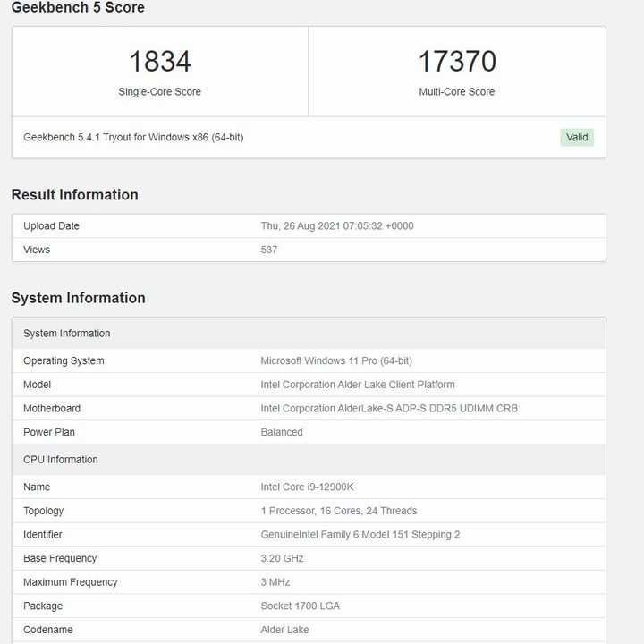Select GenuineIntel Family 6 Model 151 value

360,534
